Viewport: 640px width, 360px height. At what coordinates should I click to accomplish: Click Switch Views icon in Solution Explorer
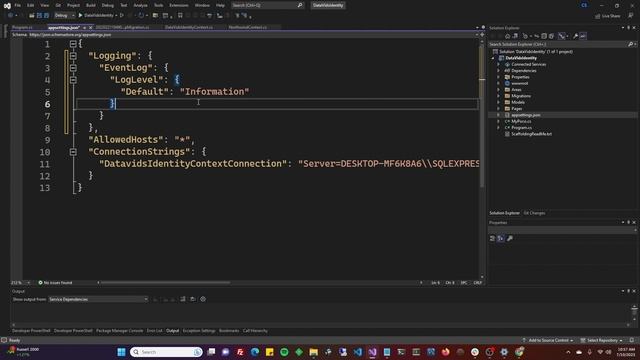point(515,36)
